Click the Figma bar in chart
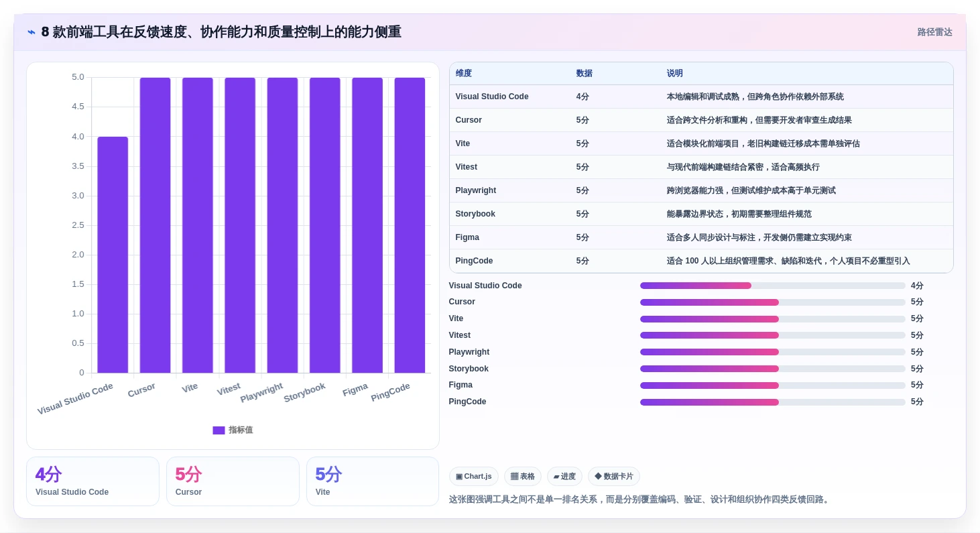 click(367, 225)
